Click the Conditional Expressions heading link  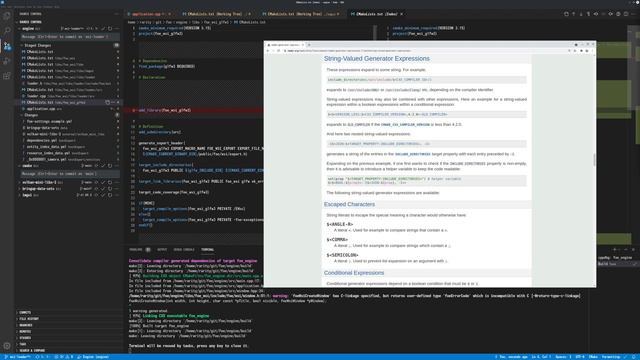tap(354, 273)
